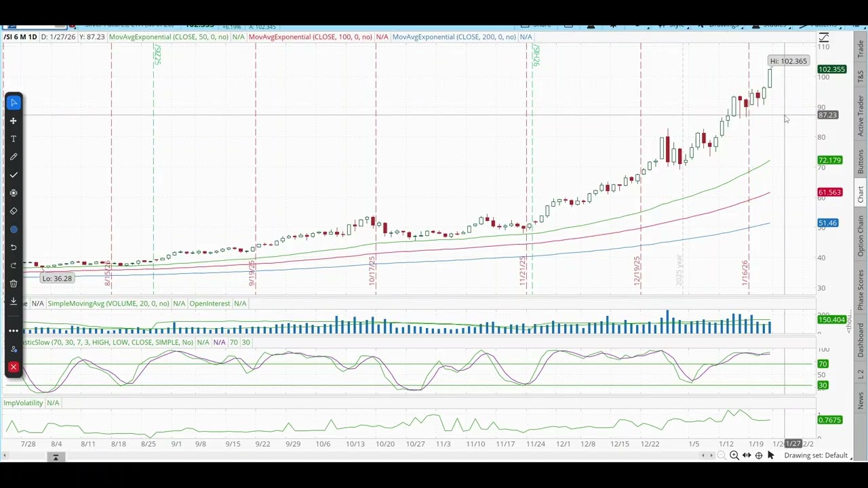Click the disabled zoom out magnifier

point(722,455)
